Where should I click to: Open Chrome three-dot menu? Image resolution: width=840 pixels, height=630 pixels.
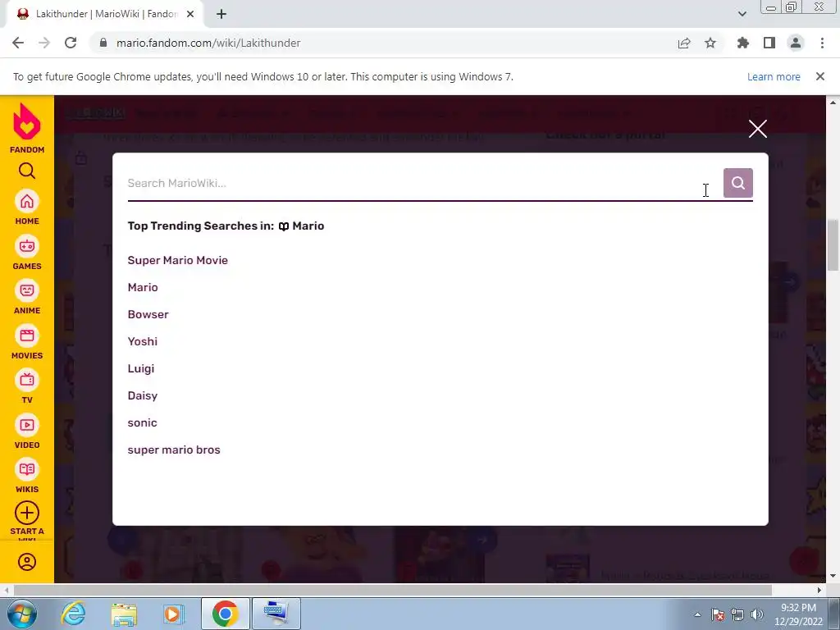[x=822, y=43]
